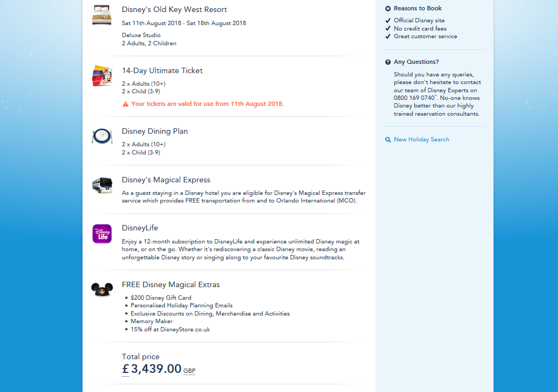Click the Any Questions help icon
Viewport: 558px width, 392px height.
tap(388, 62)
